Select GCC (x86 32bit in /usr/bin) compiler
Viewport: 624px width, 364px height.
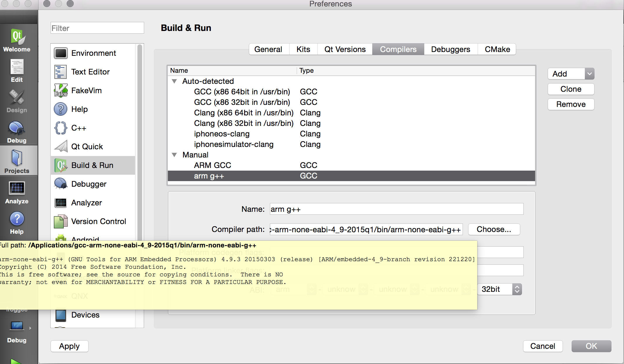tap(351, 102)
